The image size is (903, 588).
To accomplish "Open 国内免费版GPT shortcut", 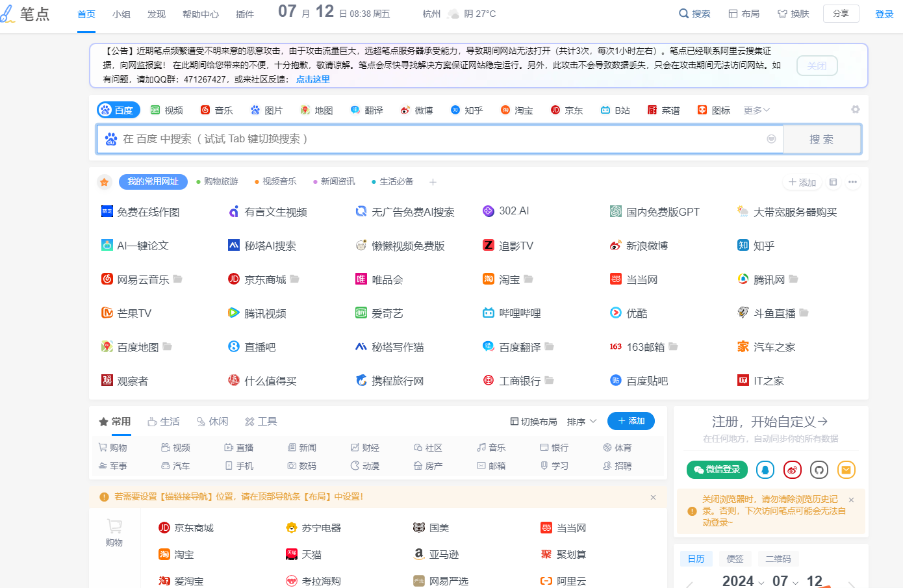I will point(655,212).
